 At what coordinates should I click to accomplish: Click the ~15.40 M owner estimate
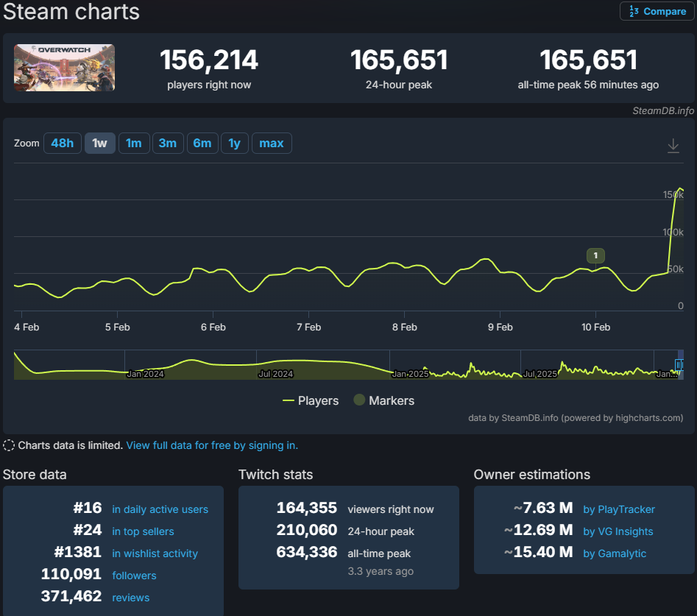pyautogui.click(x=538, y=552)
